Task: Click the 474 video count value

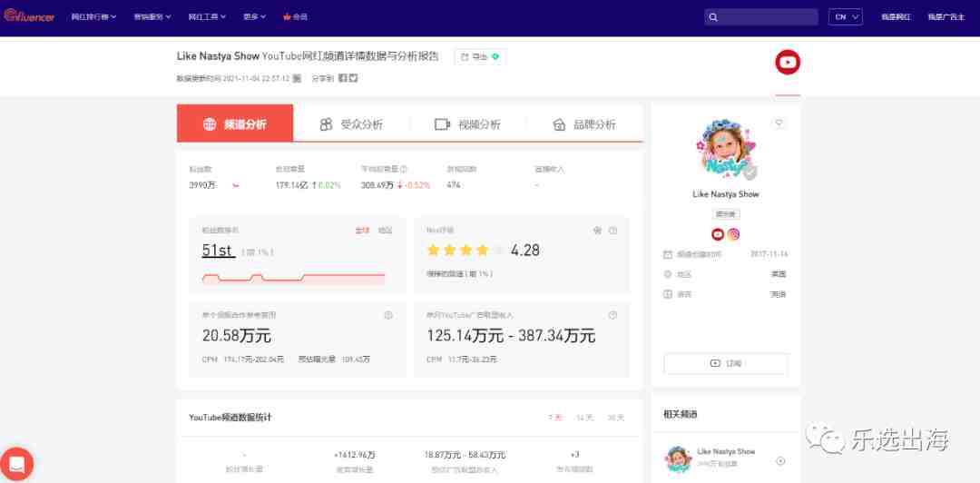Action: 454,185
